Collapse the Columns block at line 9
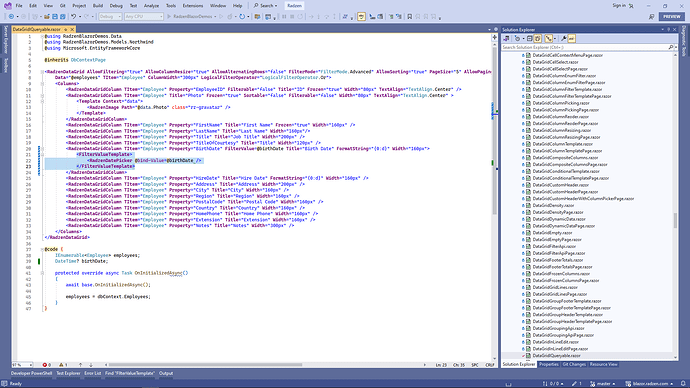 (x=42, y=84)
